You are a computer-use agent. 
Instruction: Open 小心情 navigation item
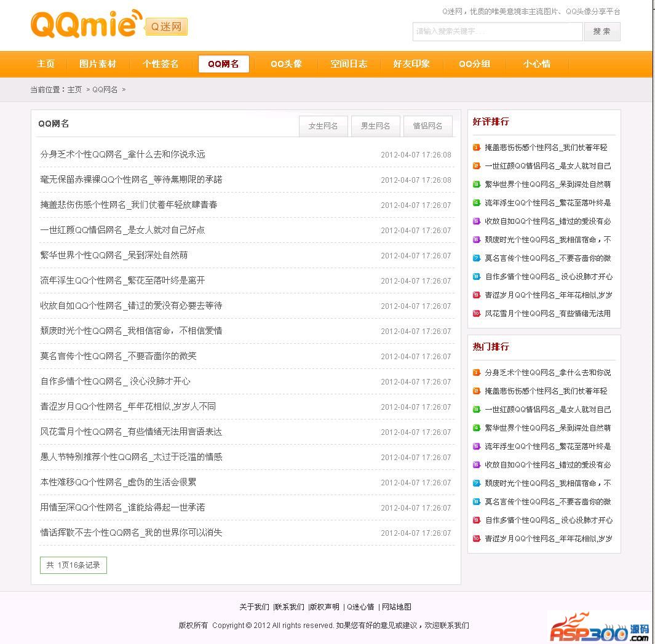[x=537, y=64]
